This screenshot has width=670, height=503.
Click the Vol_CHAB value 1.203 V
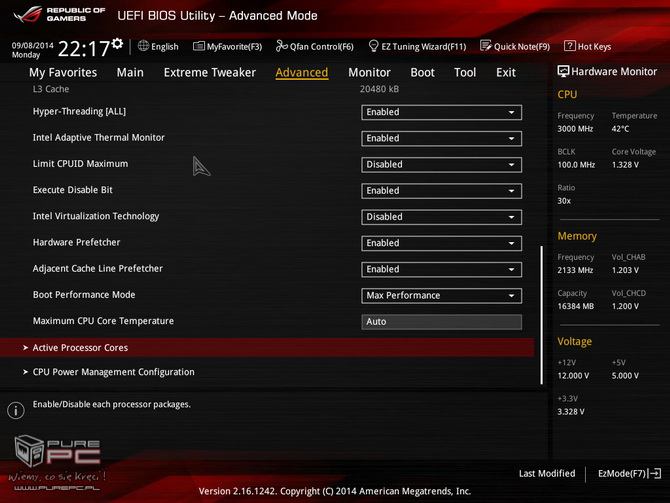coord(625,270)
